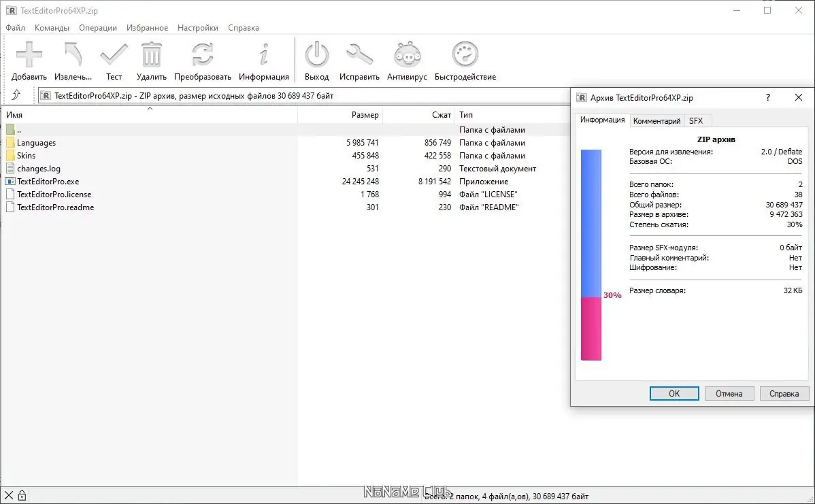815x504 pixels.
Task: Open the Быстродействие benchmark icon
Action: tap(465, 54)
